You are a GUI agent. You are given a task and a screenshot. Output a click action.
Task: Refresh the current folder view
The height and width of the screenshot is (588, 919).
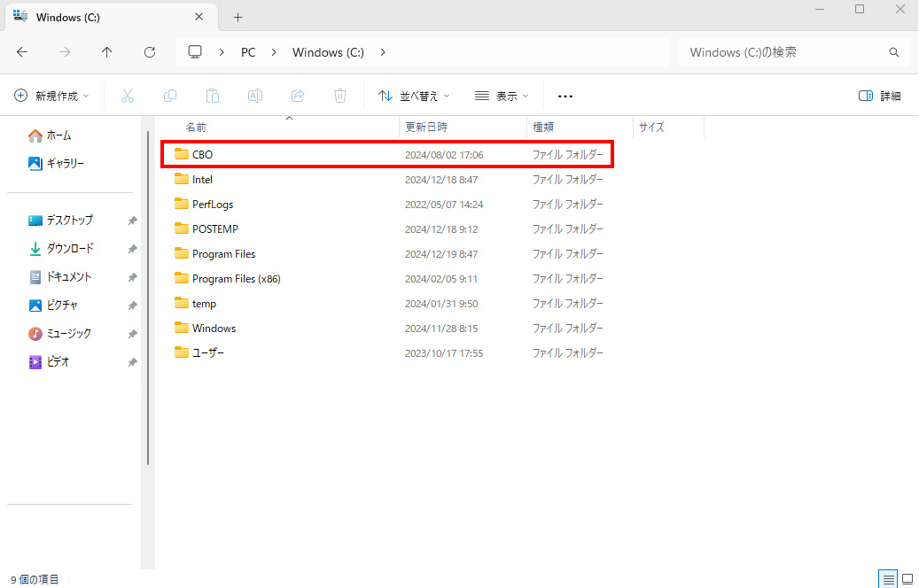point(150,52)
